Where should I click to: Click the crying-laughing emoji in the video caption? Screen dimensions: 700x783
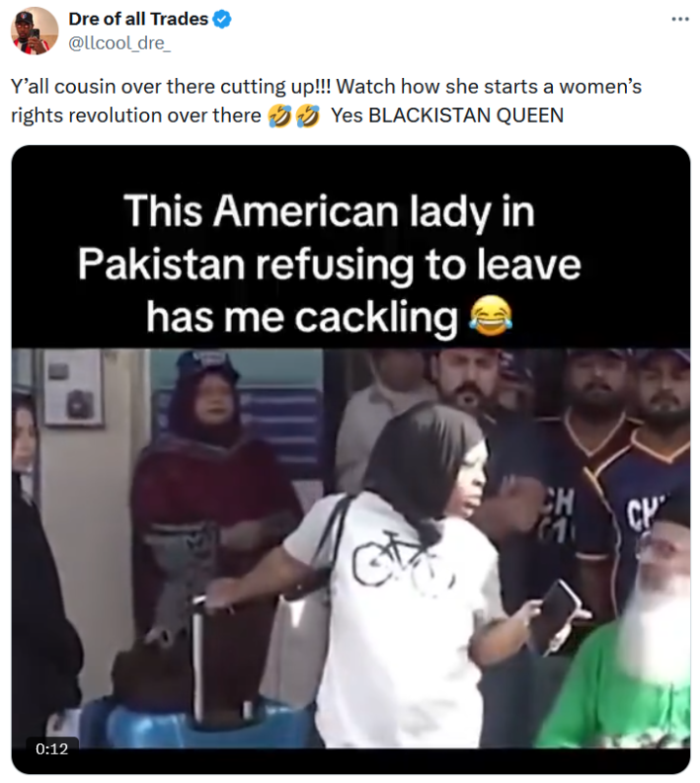click(x=491, y=316)
